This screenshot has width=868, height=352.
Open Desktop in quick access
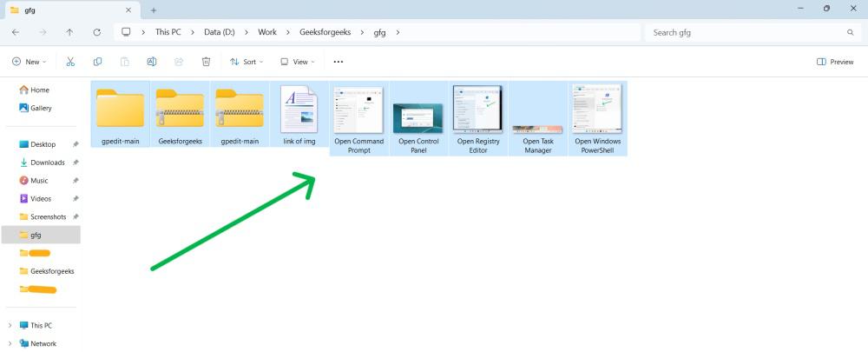[37, 144]
